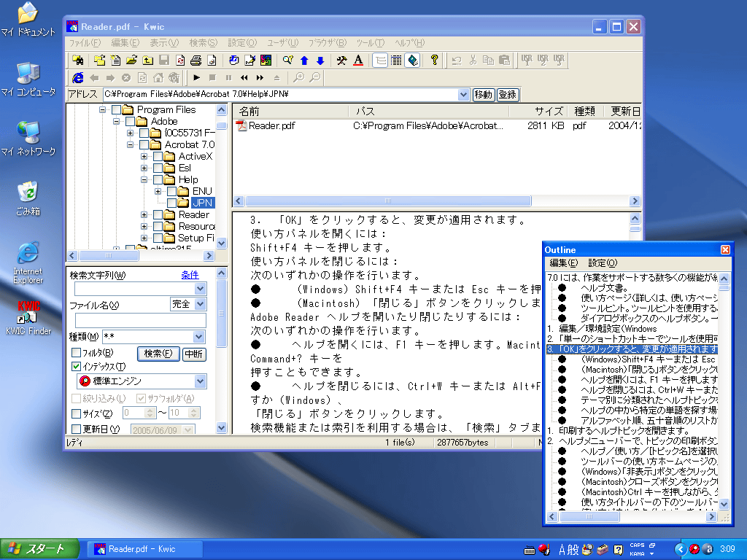Check the ENU folder checkbox
The height and width of the screenshot is (560, 747).
coord(171,192)
